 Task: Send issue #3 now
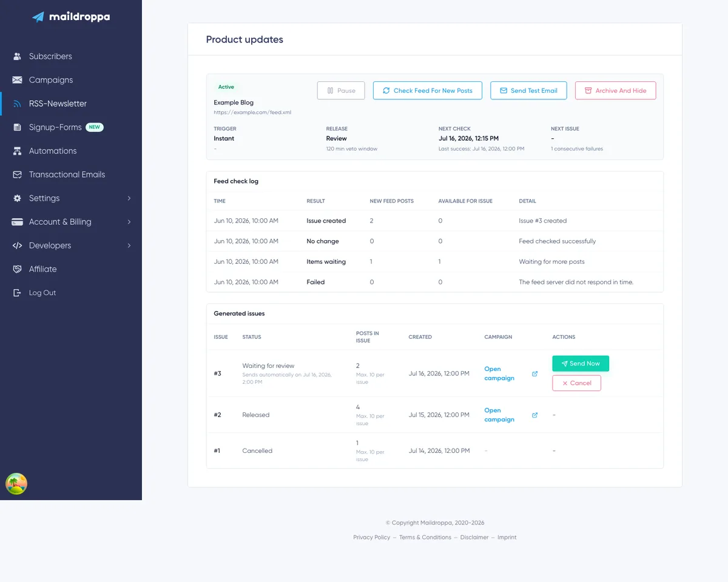(581, 363)
